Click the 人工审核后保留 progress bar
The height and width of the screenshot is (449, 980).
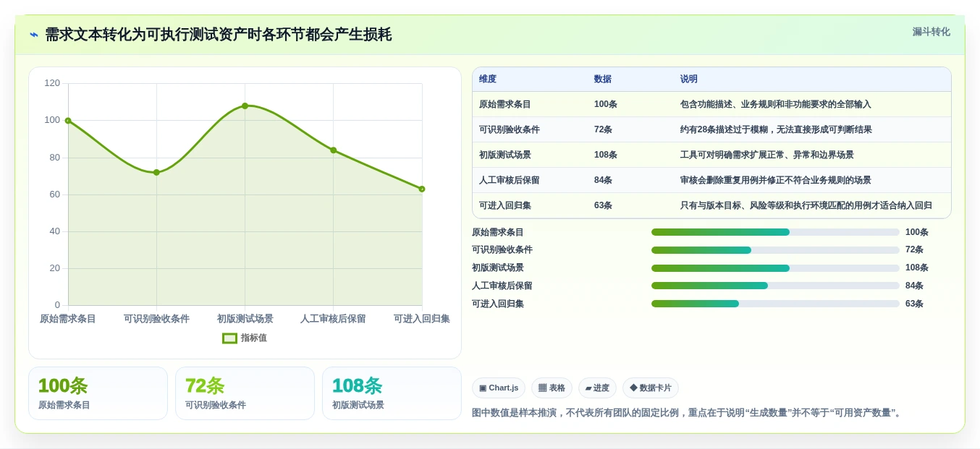tap(775, 286)
